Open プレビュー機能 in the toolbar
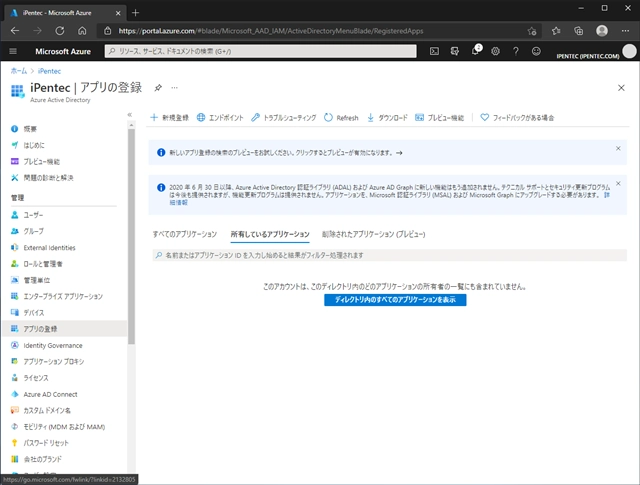The width and height of the screenshot is (640, 485). (x=440, y=118)
